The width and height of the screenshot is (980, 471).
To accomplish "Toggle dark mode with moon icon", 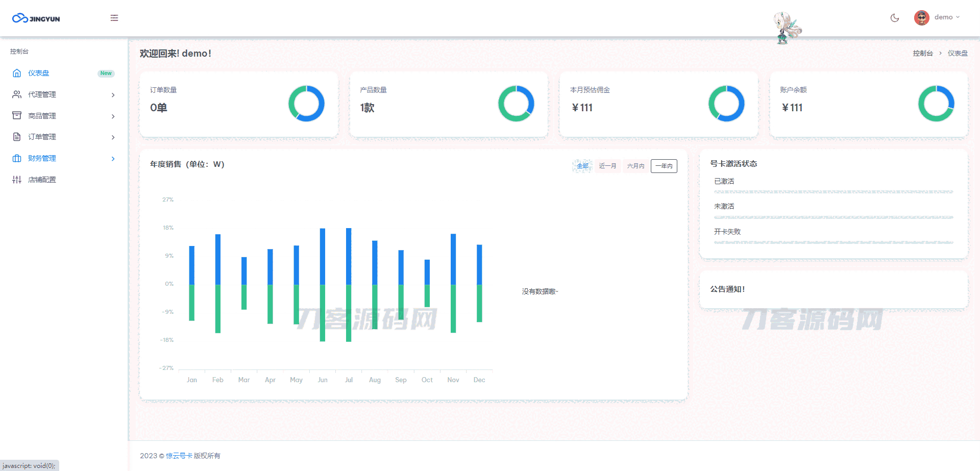I will click(x=894, y=18).
